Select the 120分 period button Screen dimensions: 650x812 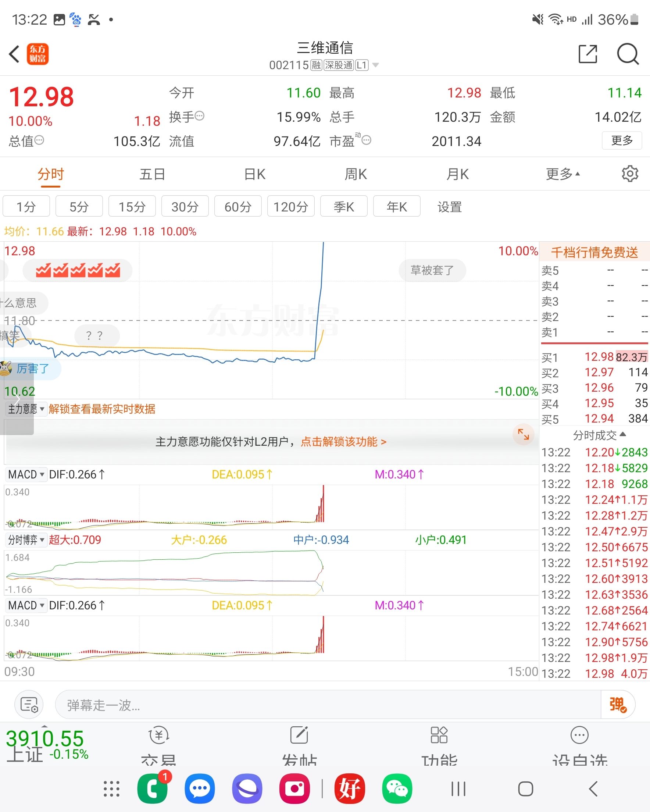click(x=291, y=206)
